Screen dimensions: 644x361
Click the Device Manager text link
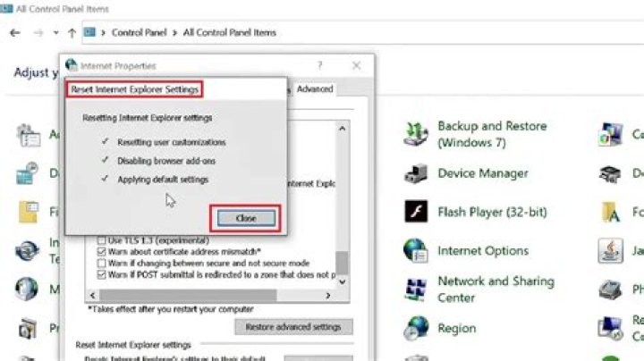(483, 173)
